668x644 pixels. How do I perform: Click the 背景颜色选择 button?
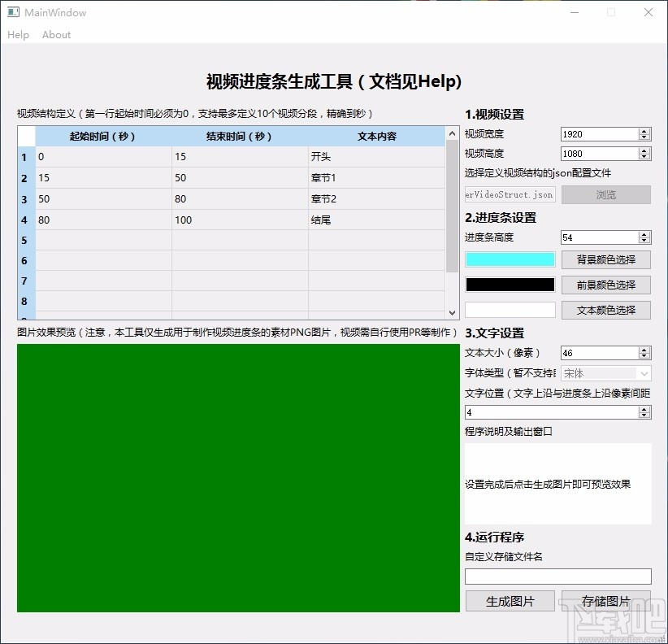tap(605, 259)
